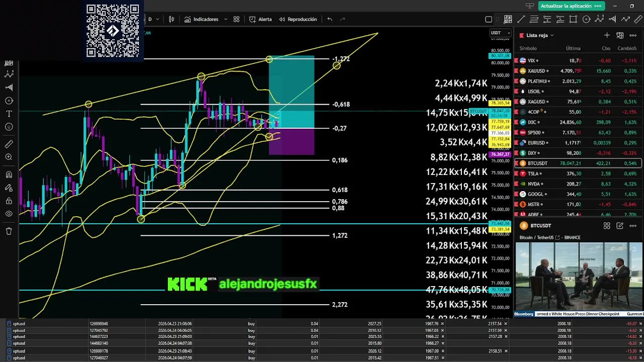Select the BTCUSDT row in watchlist
Screen dimensions: 644x362
[578, 163]
